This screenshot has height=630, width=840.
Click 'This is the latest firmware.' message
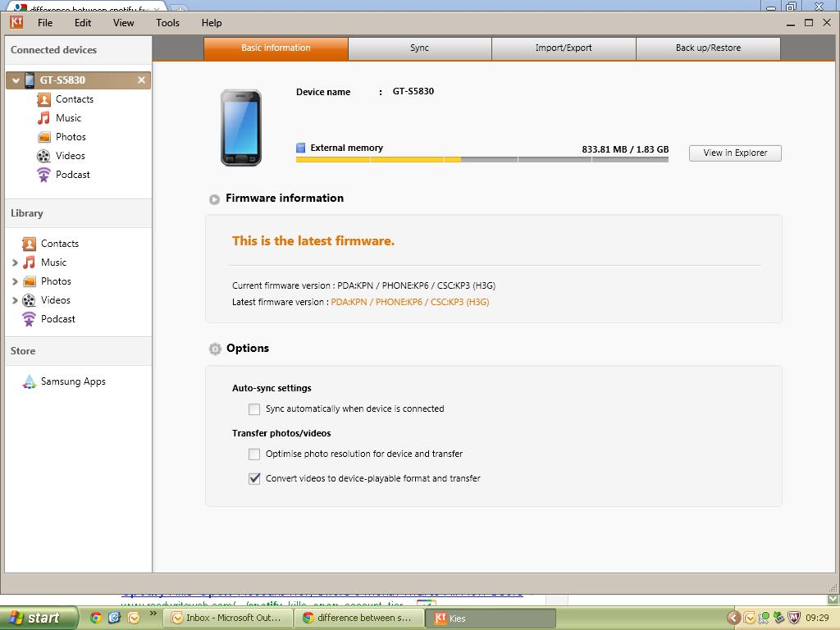tap(313, 241)
